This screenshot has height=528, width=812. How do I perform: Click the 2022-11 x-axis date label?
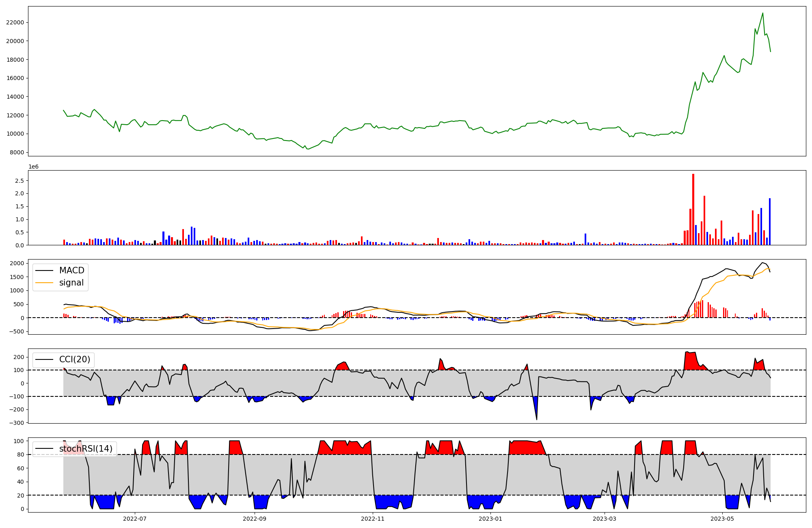coord(373,519)
